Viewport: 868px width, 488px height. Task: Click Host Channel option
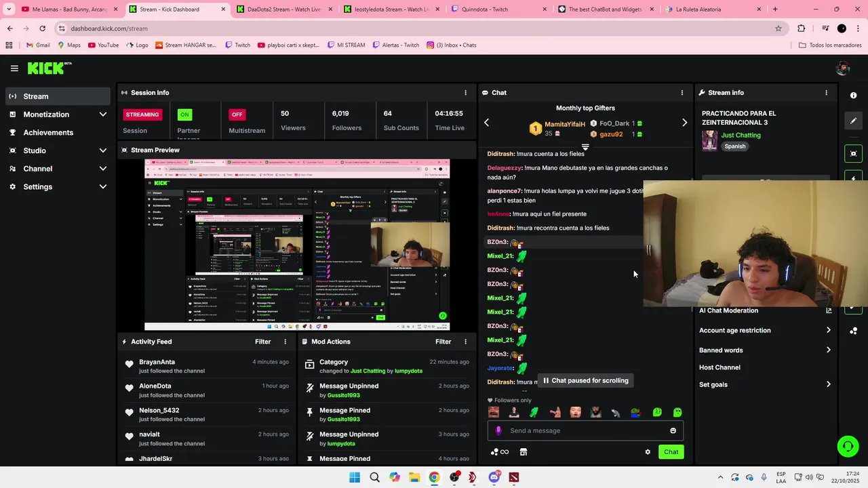(719, 367)
